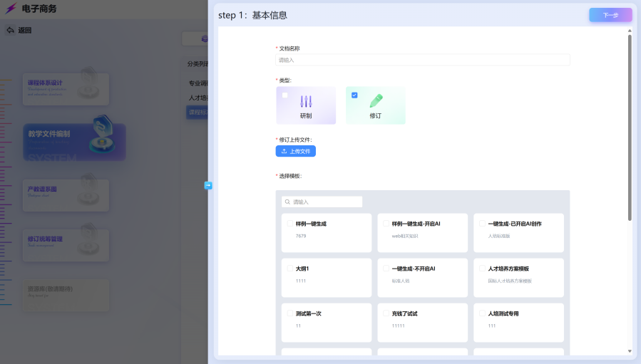Open the 课程体系设计 sidebar card
The image size is (641, 364).
[x=66, y=89]
